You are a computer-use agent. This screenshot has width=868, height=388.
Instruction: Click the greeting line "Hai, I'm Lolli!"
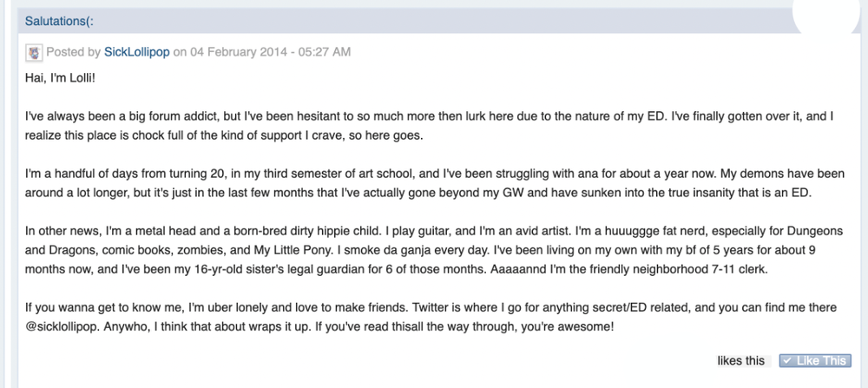click(60, 78)
